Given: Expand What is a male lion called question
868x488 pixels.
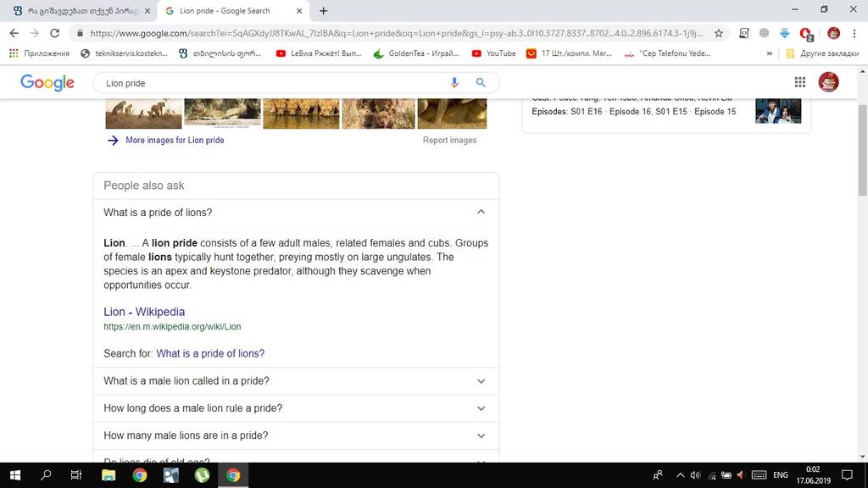Looking at the screenshot, I should click(x=296, y=380).
